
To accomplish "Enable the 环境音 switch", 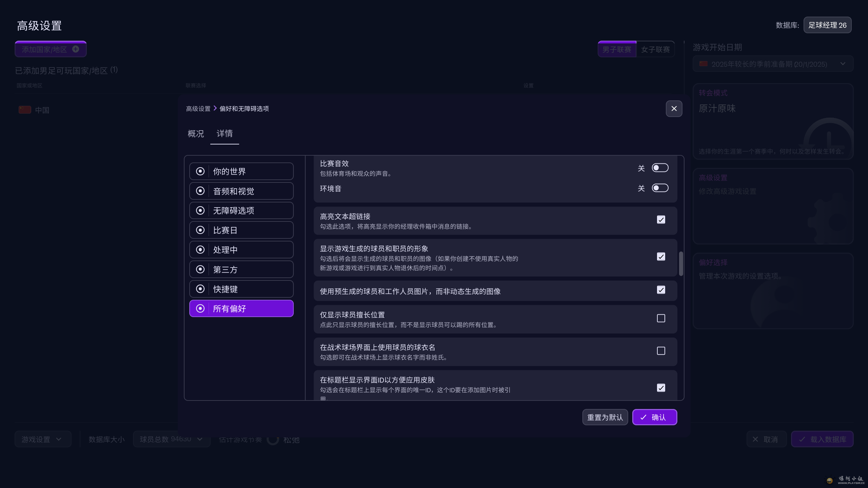I will pyautogui.click(x=660, y=188).
